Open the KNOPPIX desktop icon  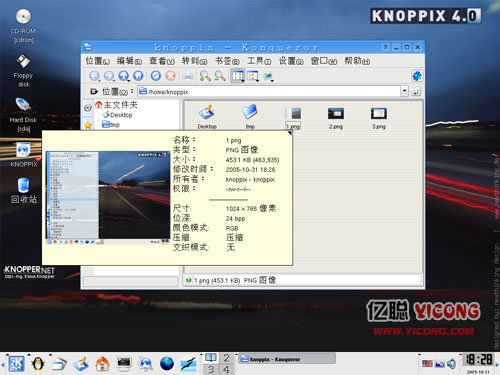pyautogui.click(x=23, y=155)
